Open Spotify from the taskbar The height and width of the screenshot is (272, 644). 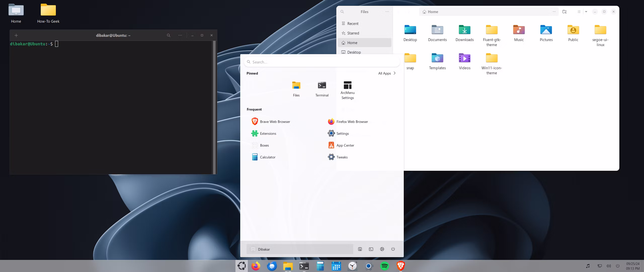385,266
